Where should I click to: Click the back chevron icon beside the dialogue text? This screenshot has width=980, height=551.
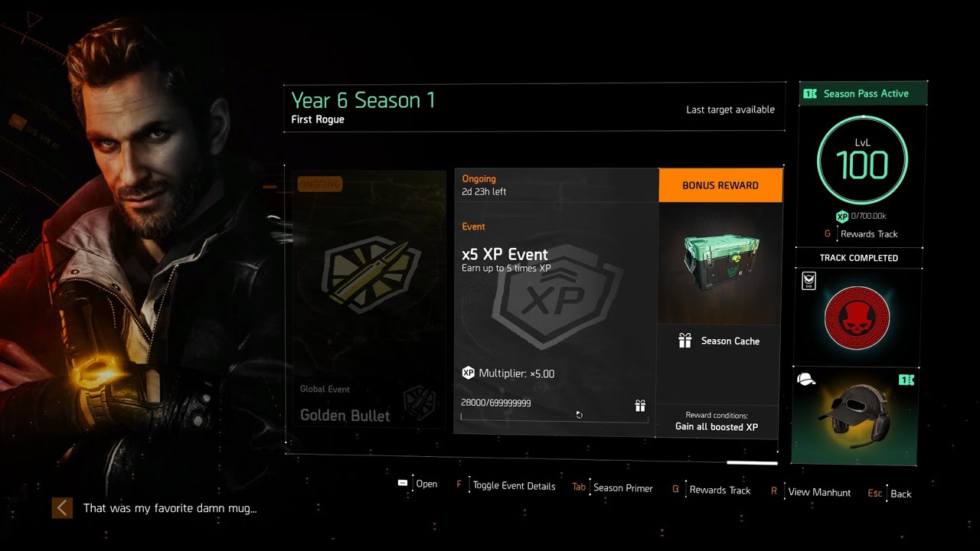(x=62, y=507)
